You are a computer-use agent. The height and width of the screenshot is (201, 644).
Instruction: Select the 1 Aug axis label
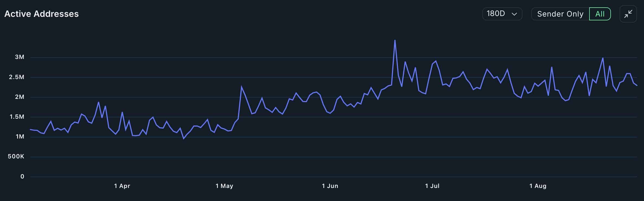tap(538, 186)
